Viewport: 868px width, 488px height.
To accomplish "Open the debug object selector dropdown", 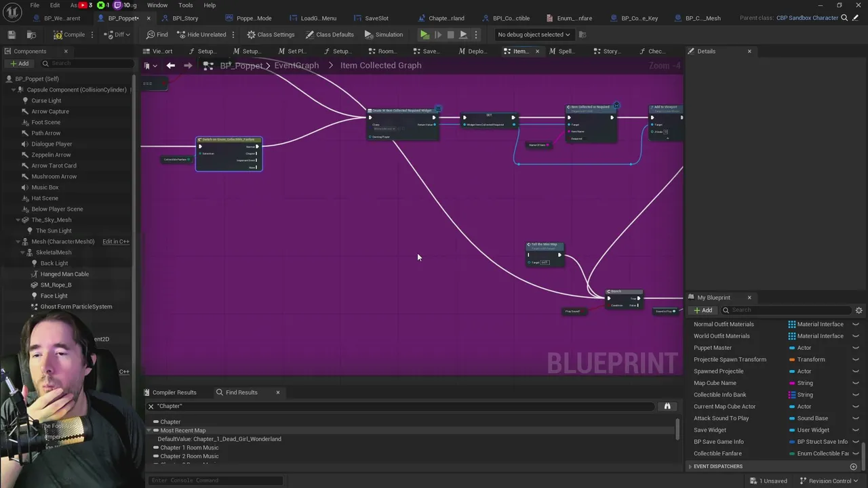I will (534, 35).
